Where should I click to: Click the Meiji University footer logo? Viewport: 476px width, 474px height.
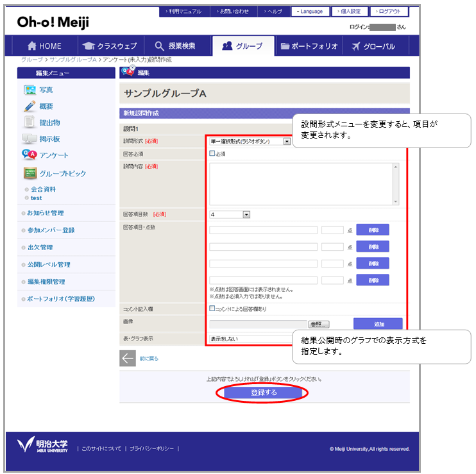coord(42,445)
